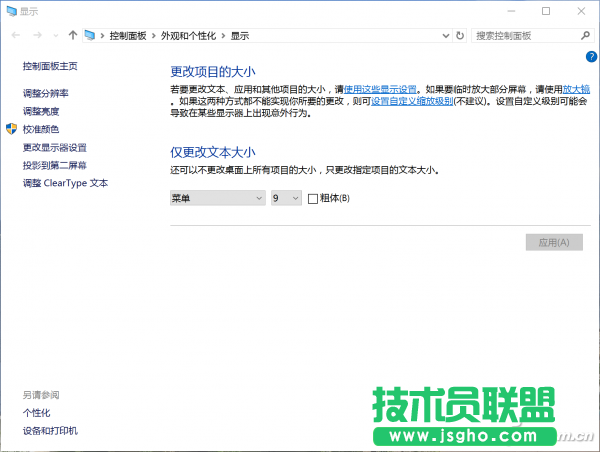Open help with the blue question mark icon
The width and height of the screenshot is (600, 452).
pos(591,57)
